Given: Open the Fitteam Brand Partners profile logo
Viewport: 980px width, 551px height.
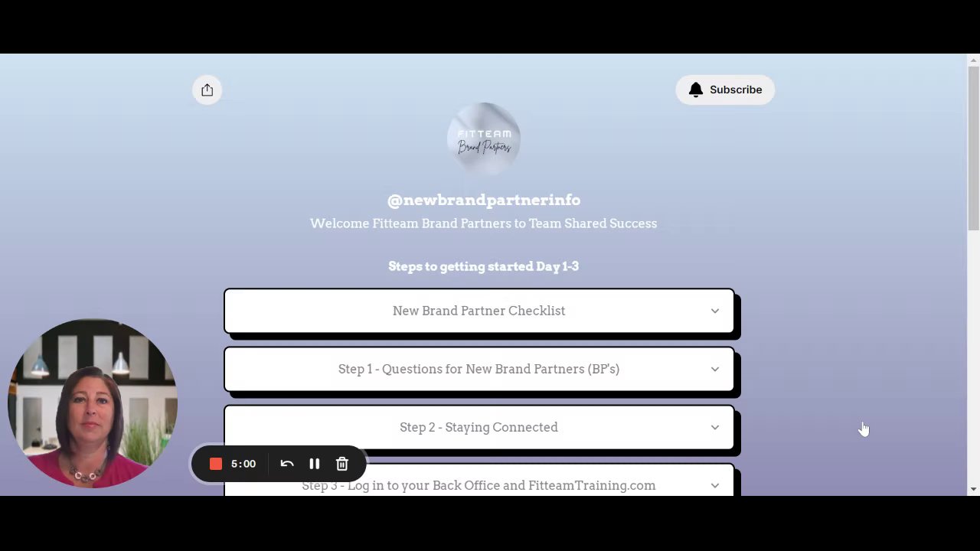Looking at the screenshot, I should pos(484,139).
